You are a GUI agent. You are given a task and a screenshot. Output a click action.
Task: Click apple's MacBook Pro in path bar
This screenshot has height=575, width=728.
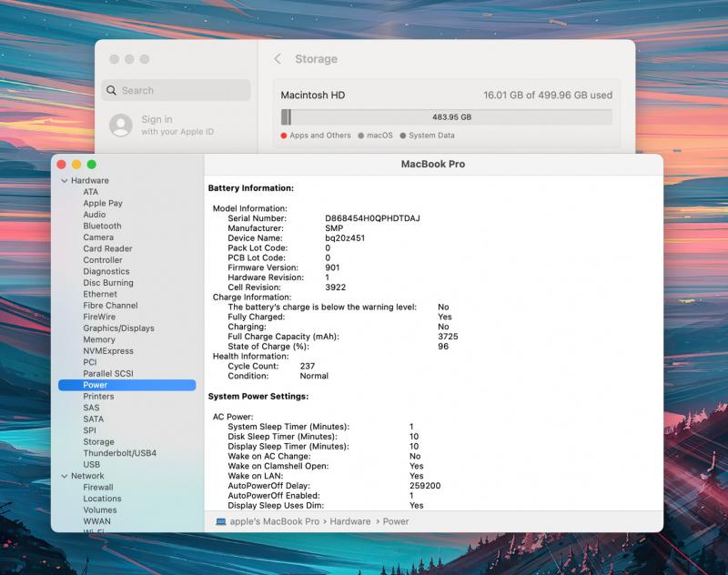tap(275, 521)
